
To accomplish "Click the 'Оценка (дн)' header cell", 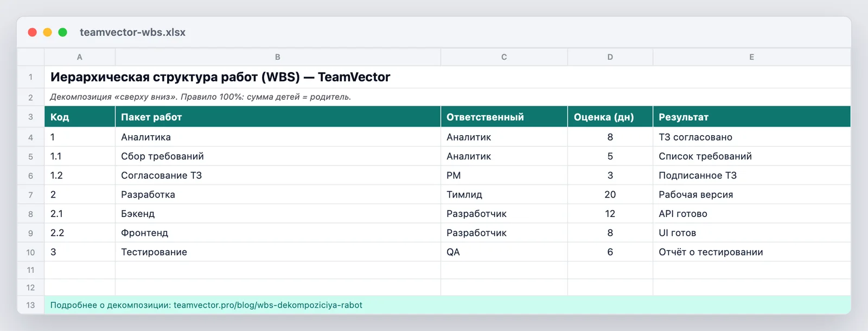I will pyautogui.click(x=610, y=117).
